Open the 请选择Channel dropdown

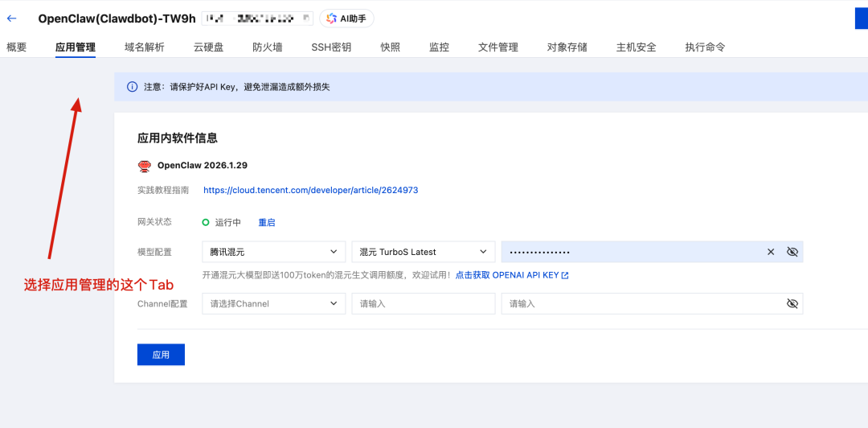pos(273,303)
